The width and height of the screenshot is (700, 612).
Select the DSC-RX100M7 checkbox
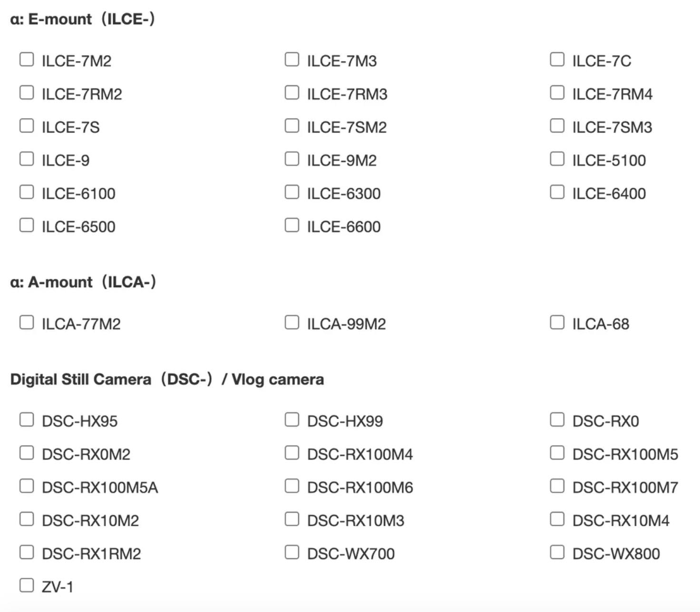pos(557,486)
